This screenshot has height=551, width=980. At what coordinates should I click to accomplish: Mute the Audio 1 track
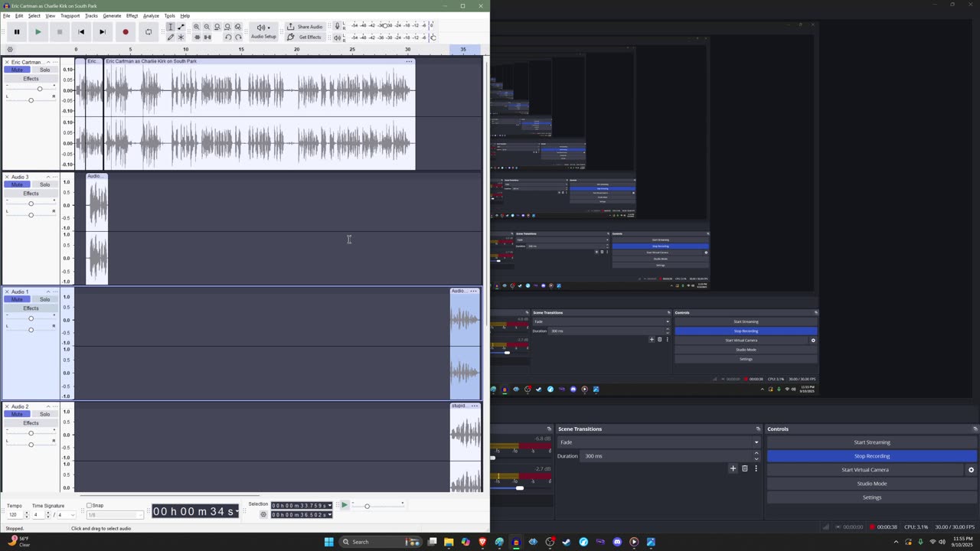coord(17,299)
